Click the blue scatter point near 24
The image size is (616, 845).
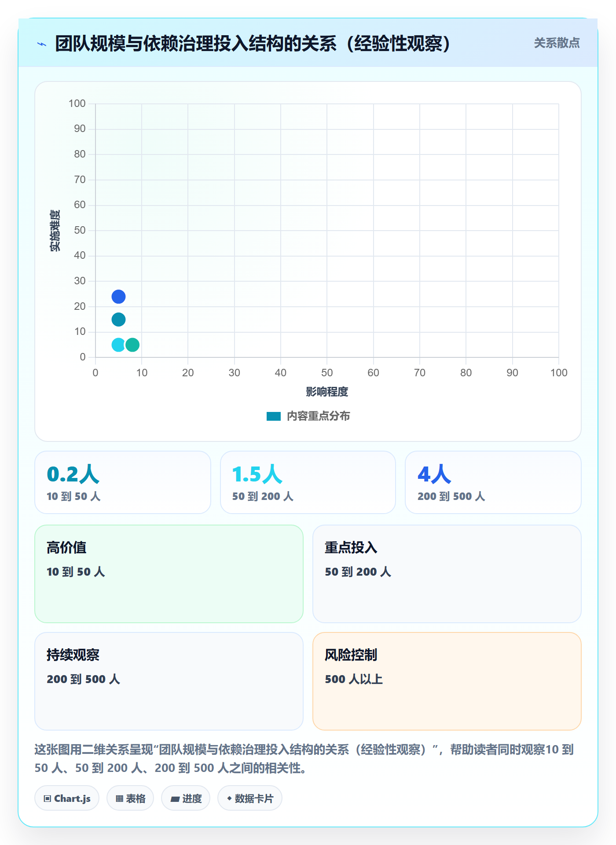[118, 297]
